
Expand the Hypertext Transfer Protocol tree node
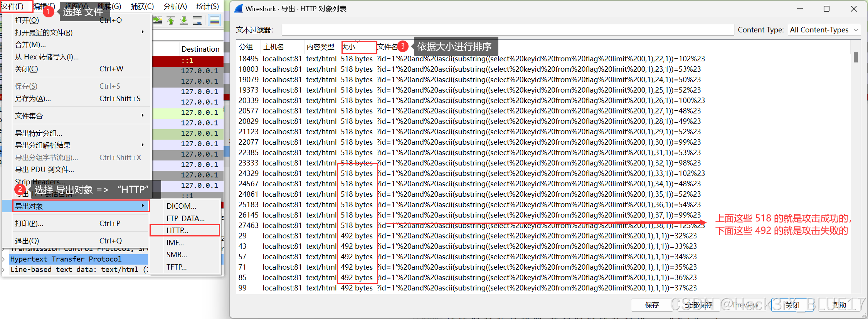(3, 259)
